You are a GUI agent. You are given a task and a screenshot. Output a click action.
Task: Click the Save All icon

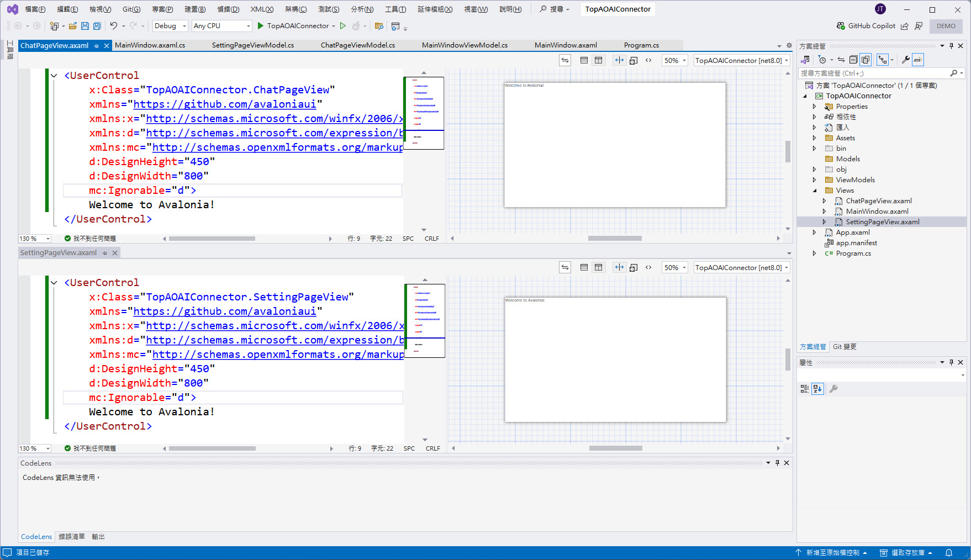coord(97,26)
